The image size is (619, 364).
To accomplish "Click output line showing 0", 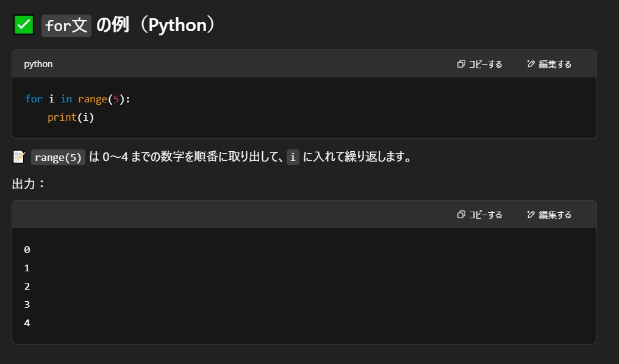I will 27,249.
